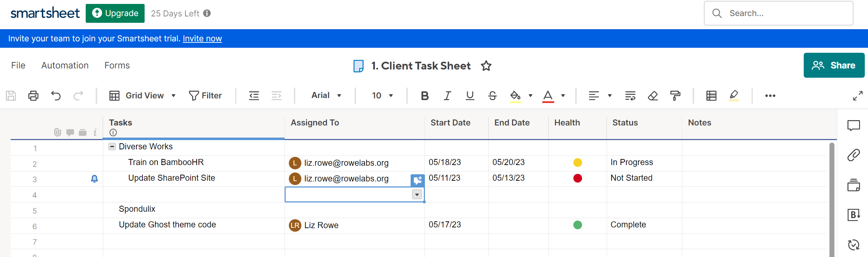
Task: Click the 1. Client Task Sheet title
Action: [x=421, y=66]
